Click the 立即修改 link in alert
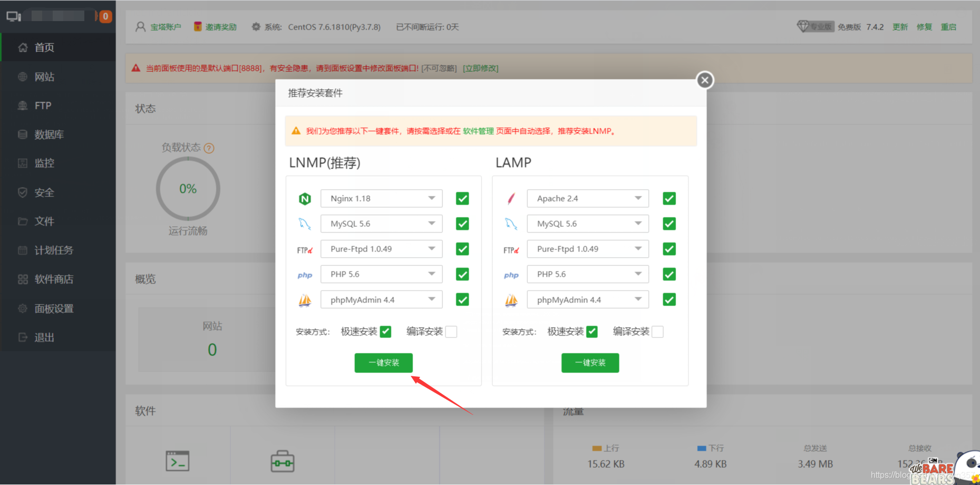Image resolution: width=980 pixels, height=485 pixels. click(481, 68)
